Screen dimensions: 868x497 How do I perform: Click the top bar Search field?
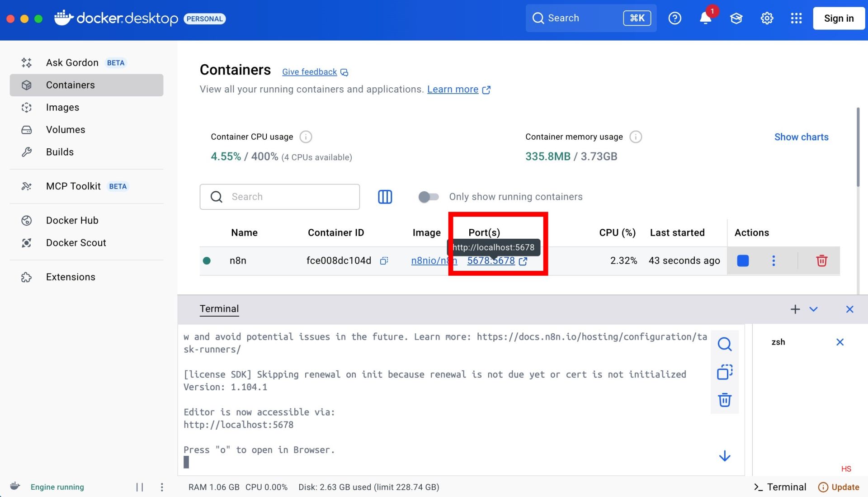tap(590, 18)
